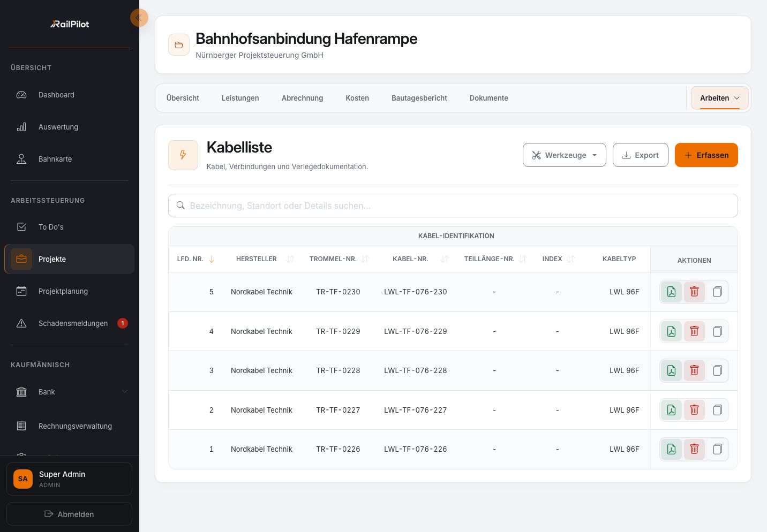
Task: Open the Dashboard gauge icon
Action: 21,95
